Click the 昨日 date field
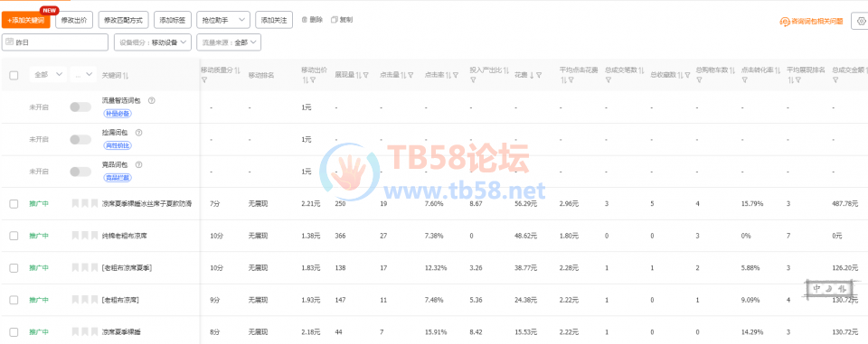Screen dimensions: 868x344 pos(55,42)
